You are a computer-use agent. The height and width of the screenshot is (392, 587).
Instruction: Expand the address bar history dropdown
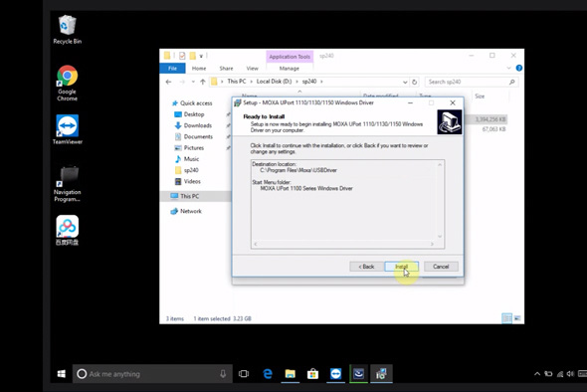point(405,82)
